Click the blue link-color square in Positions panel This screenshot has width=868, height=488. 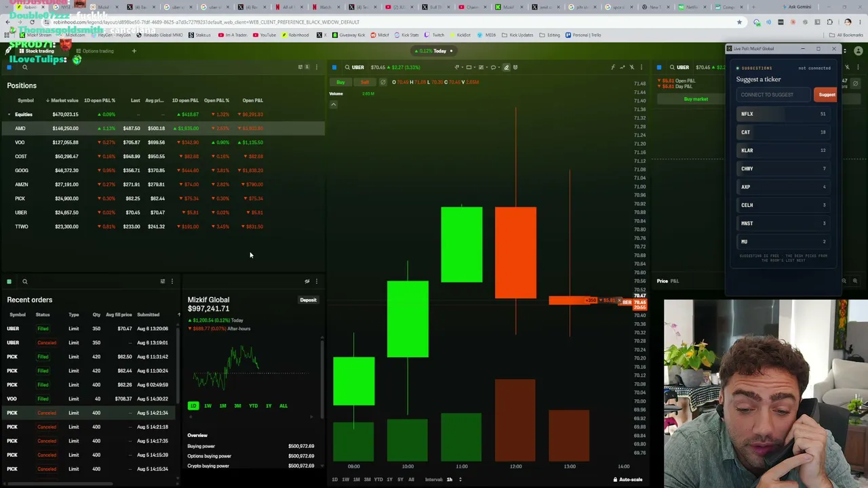[9, 67]
